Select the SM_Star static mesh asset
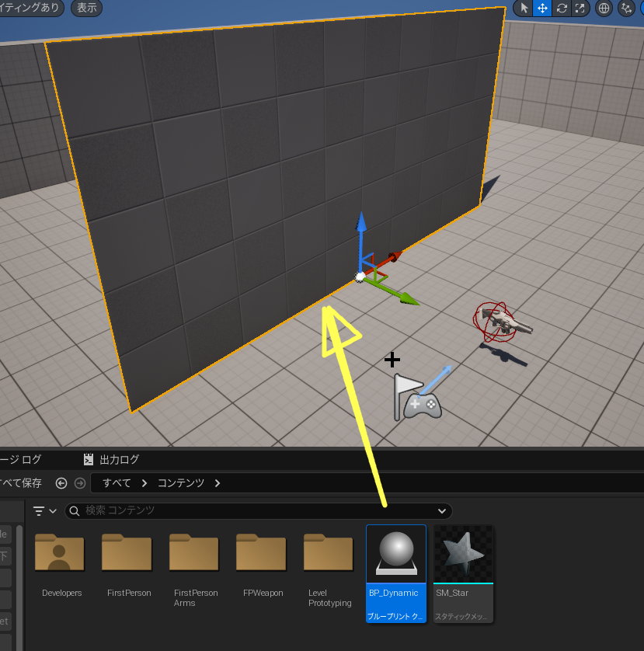644x651 pixels. click(463, 573)
